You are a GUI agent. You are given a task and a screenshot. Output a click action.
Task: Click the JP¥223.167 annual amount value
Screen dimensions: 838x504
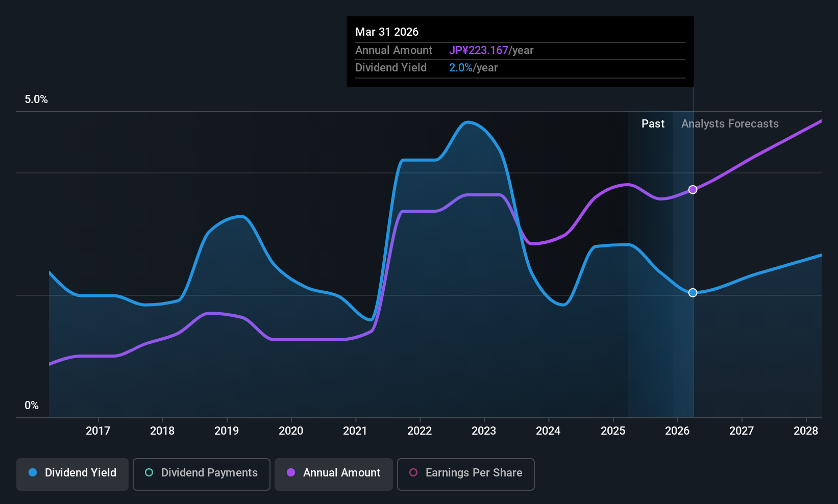[x=479, y=50]
